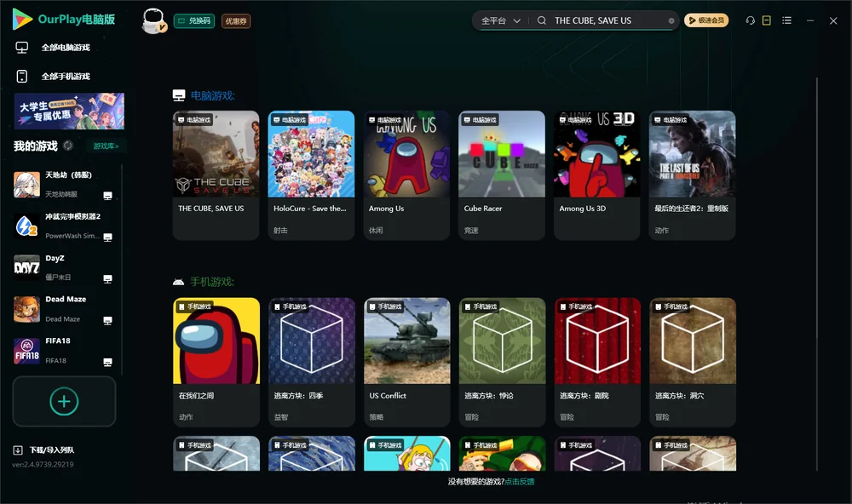Open the US Conflict mobile game card
This screenshot has height=504, width=852.
pyautogui.click(x=407, y=363)
